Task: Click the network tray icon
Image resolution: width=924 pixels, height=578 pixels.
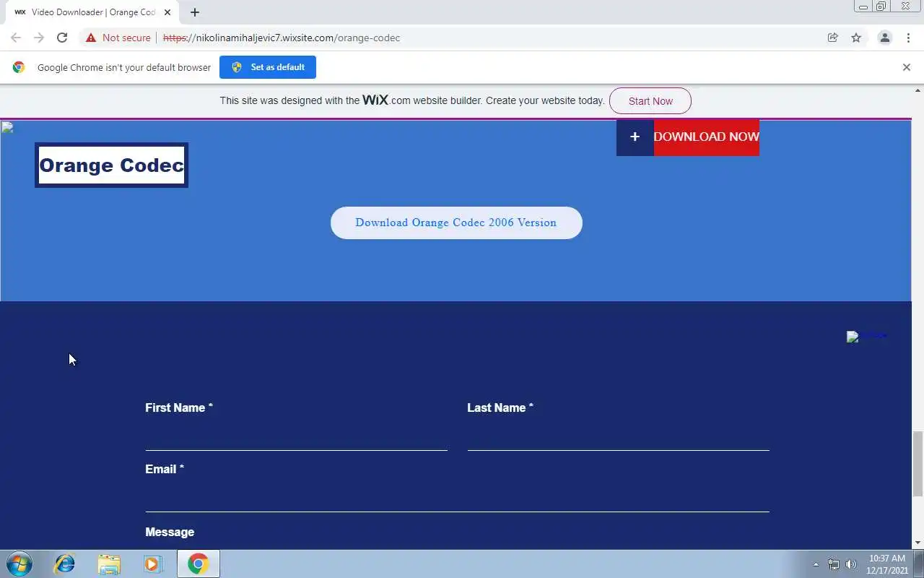Action: [834, 564]
